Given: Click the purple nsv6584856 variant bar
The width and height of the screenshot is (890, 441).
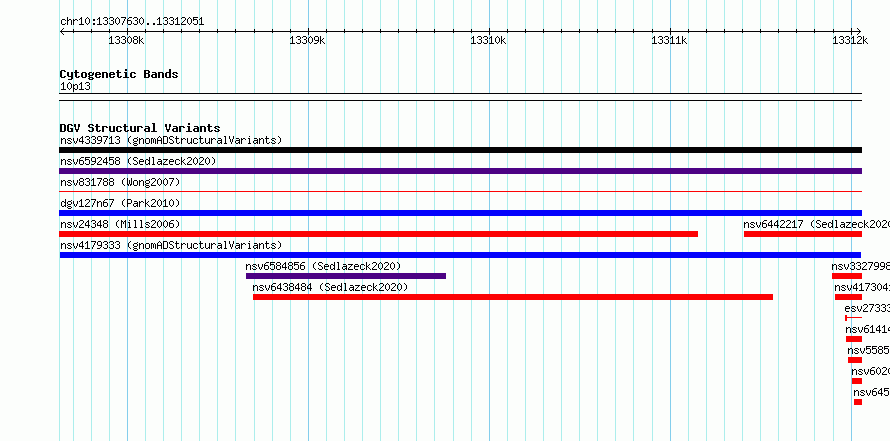Looking at the screenshot, I should tap(346, 276).
